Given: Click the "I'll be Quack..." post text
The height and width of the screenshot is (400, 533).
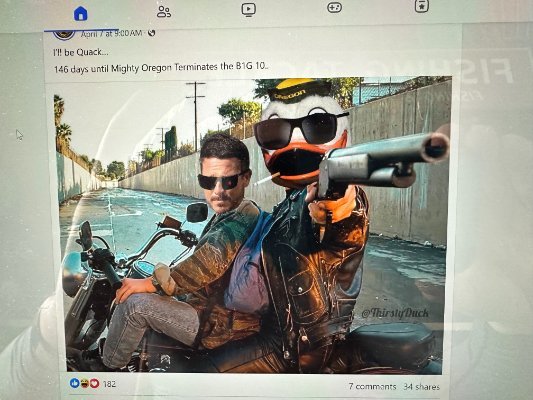Looking at the screenshot, I should click(x=81, y=52).
